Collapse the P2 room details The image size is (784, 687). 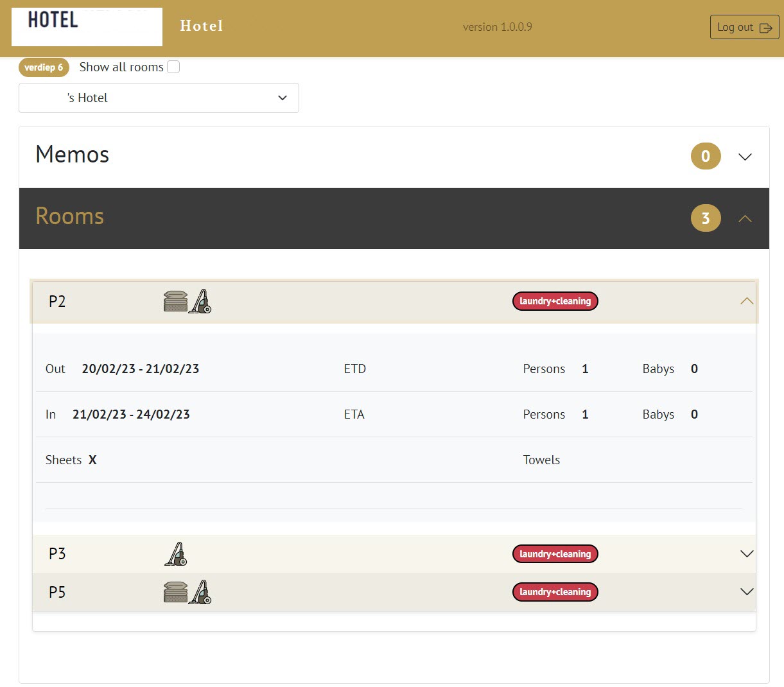click(x=746, y=301)
